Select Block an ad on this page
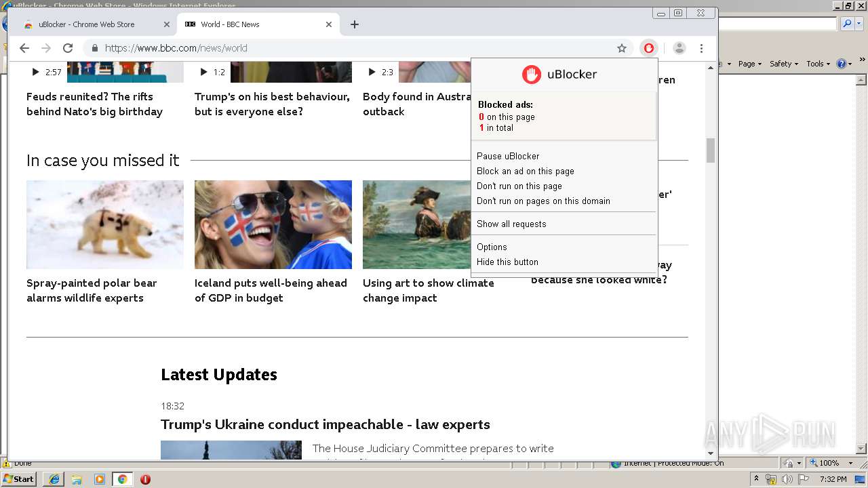Image resolution: width=868 pixels, height=488 pixels. click(x=526, y=171)
